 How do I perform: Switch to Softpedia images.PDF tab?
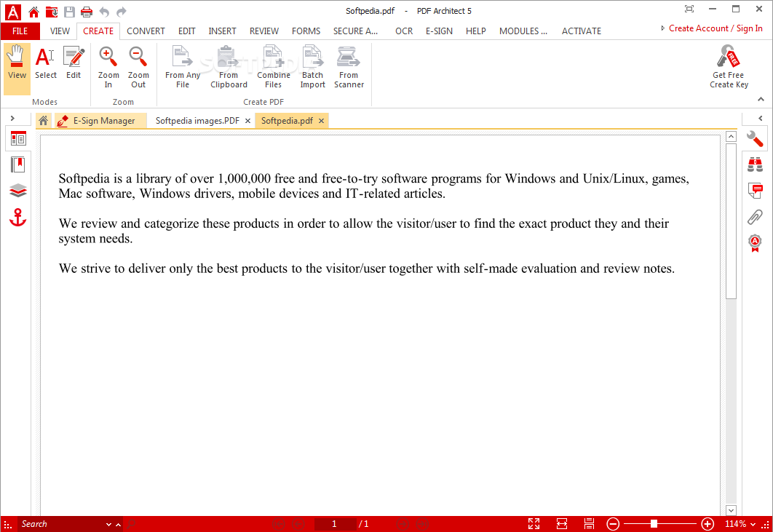pyautogui.click(x=197, y=121)
